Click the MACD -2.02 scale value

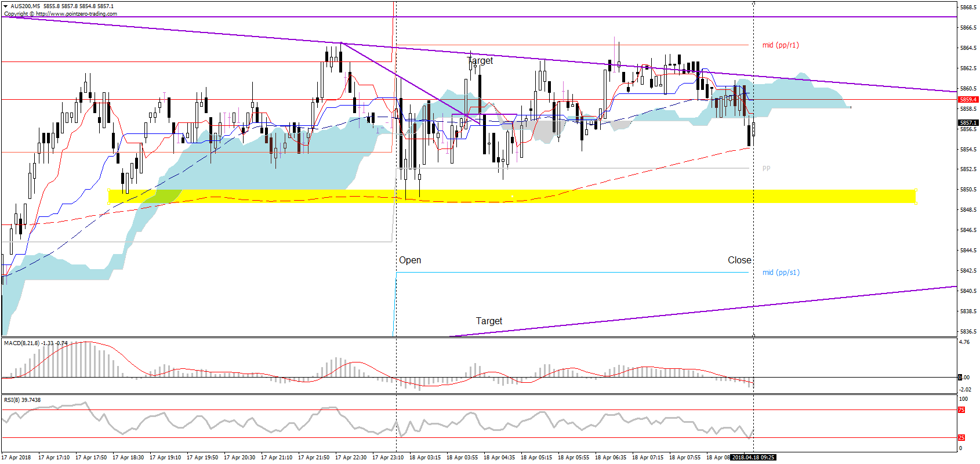tap(965, 389)
